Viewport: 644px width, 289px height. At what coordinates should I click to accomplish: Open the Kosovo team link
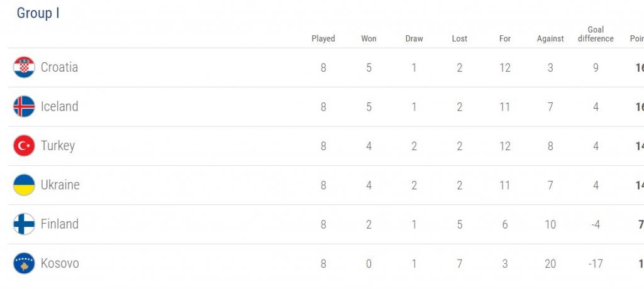pyautogui.click(x=60, y=263)
